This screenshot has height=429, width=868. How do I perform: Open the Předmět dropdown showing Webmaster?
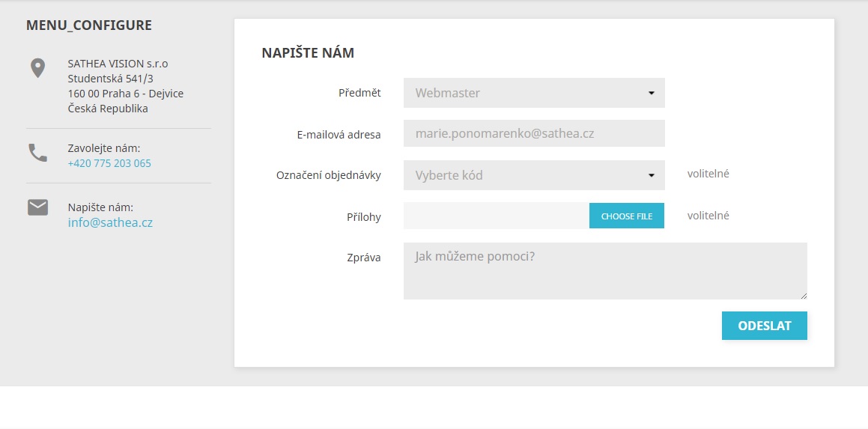click(x=534, y=93)
